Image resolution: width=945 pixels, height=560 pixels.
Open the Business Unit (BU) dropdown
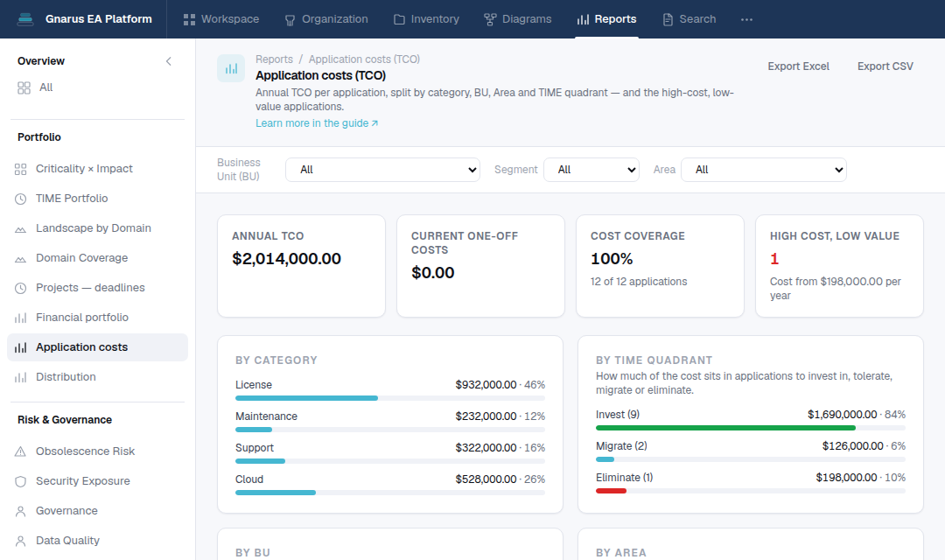coord(382,170)
